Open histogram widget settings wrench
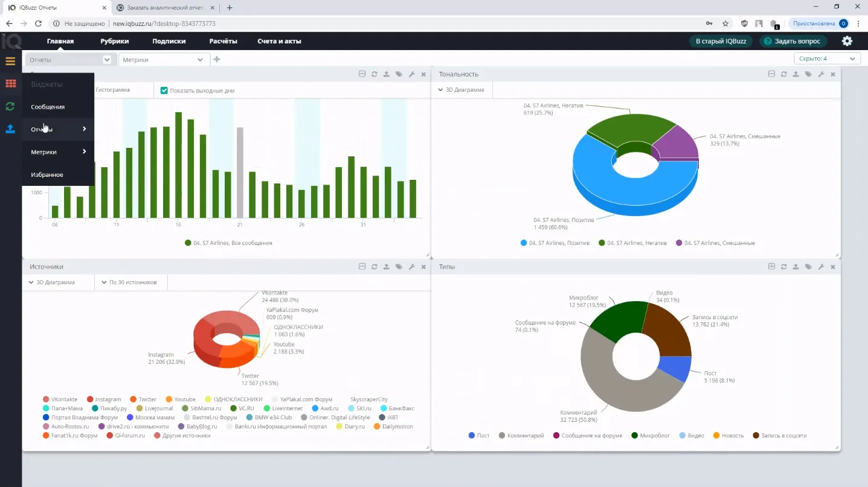This screenshot has height=487, width=868. (x=411, y=74)
